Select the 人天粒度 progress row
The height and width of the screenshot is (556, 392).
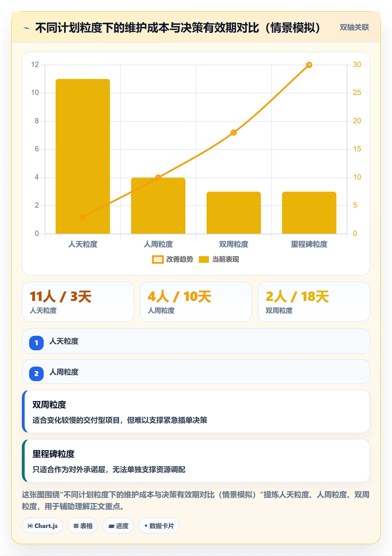(x=196, y=341)
